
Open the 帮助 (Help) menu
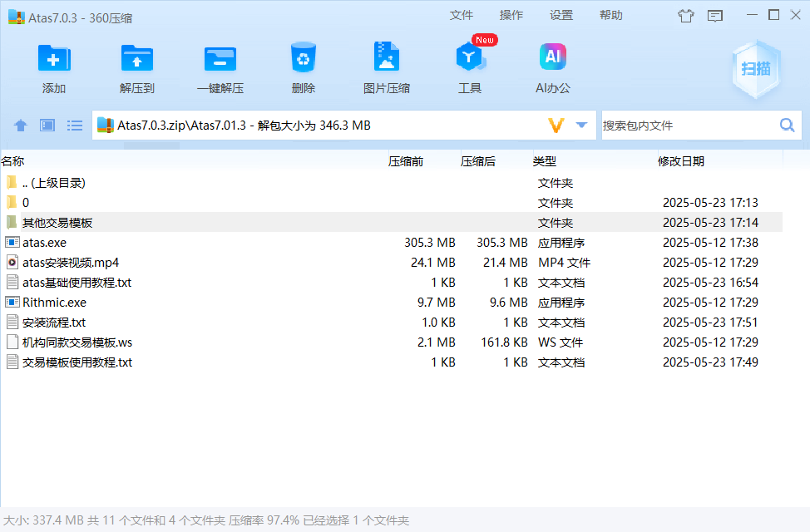(611, 16)
